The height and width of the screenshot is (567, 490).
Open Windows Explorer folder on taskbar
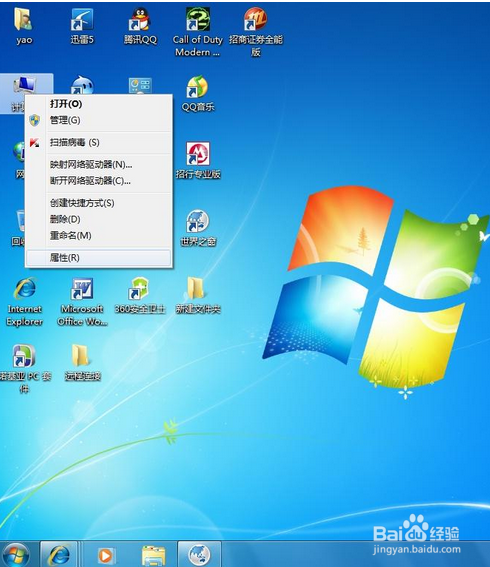[153, 556]
